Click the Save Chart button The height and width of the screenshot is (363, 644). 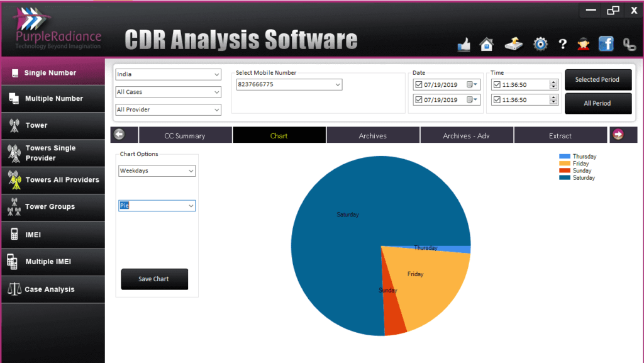154,279
